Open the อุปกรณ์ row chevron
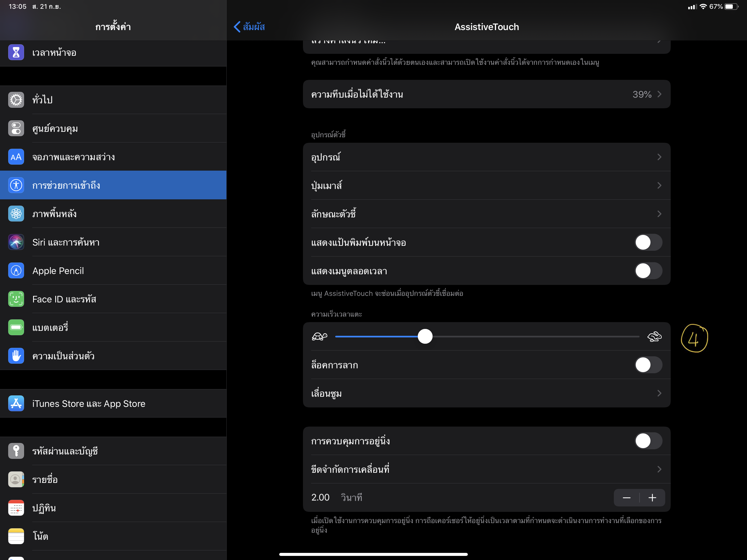The height and width of the screenshot is (560, 747). point(659,157)
